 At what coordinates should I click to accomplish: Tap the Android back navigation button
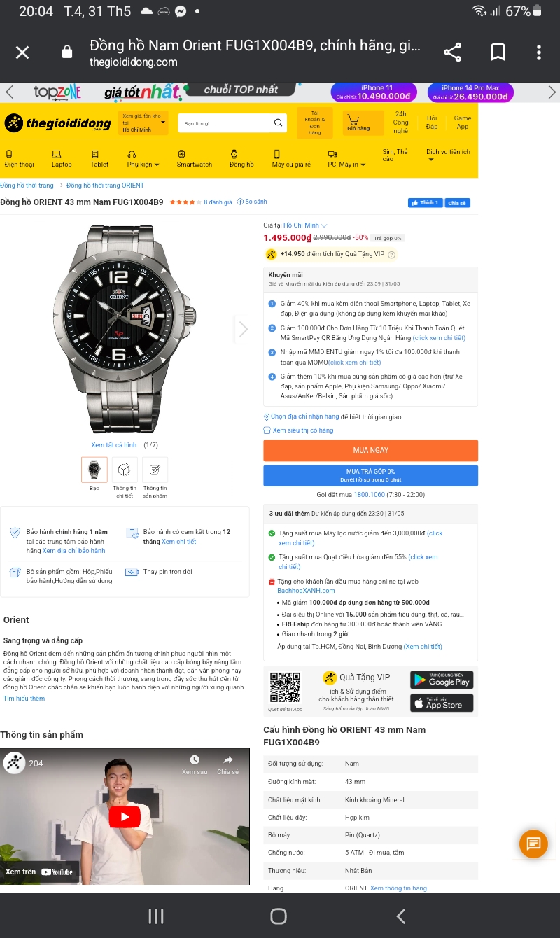400,916
